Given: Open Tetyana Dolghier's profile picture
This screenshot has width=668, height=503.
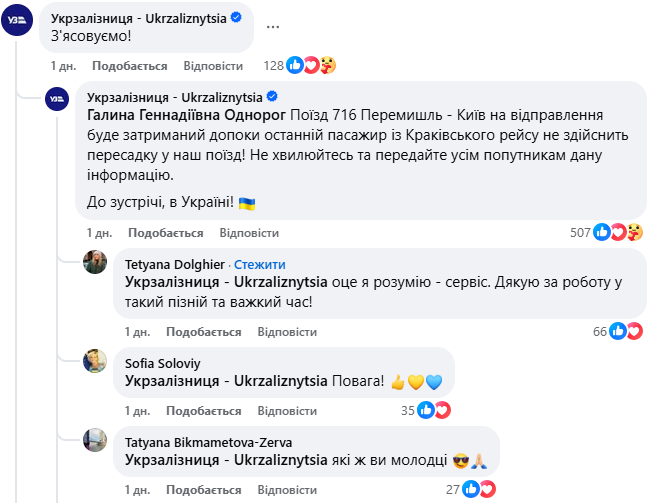Looking at the screenshot, I should click(x=96, y=263).
